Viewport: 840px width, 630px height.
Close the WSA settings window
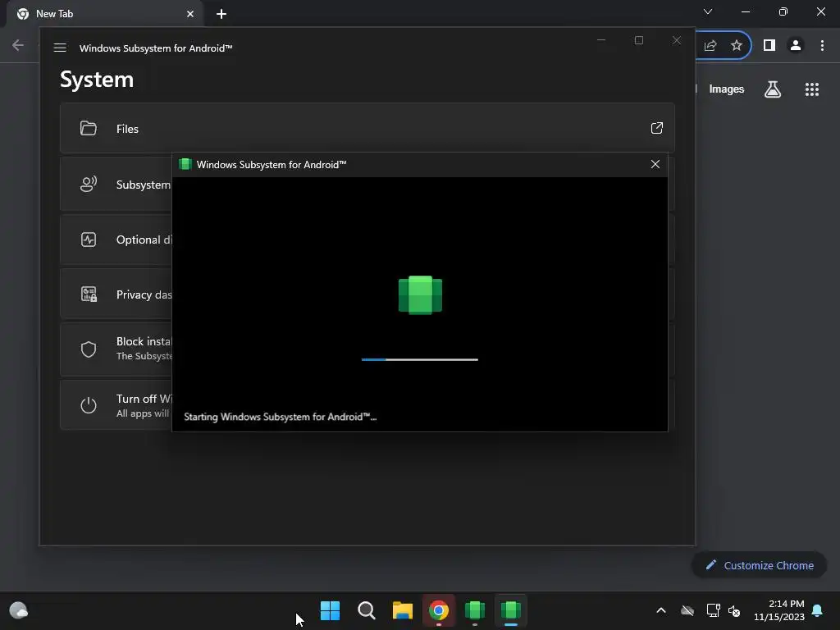[677, 40]
